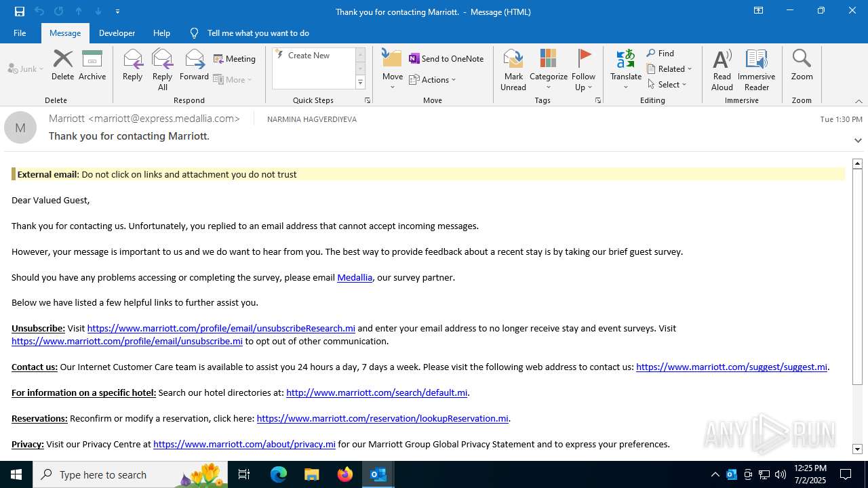Click the Undo arrow in quick access toolbar
Screen dimensions: 868x488
[39, 12]
